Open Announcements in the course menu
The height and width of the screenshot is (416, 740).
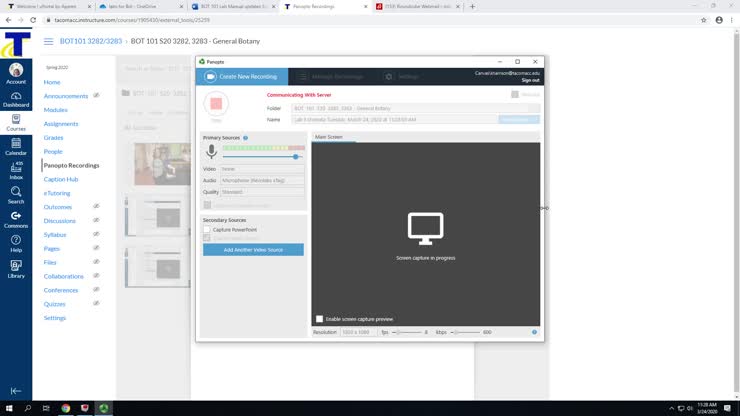pos(66,96)
